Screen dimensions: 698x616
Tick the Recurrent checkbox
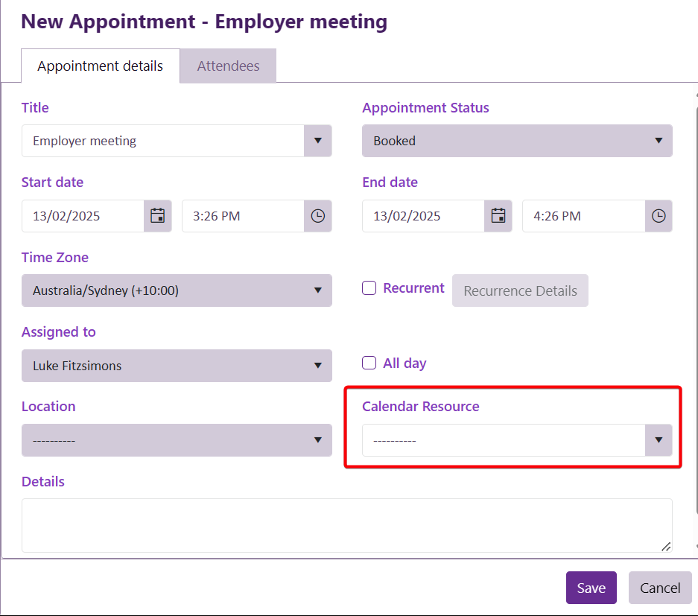pos(369,288)
